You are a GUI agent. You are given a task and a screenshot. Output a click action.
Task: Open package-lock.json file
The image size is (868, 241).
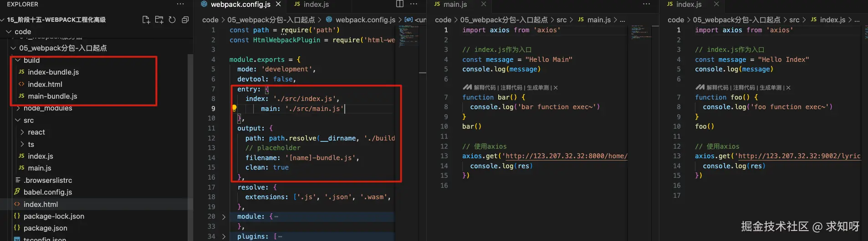(54, 216)
